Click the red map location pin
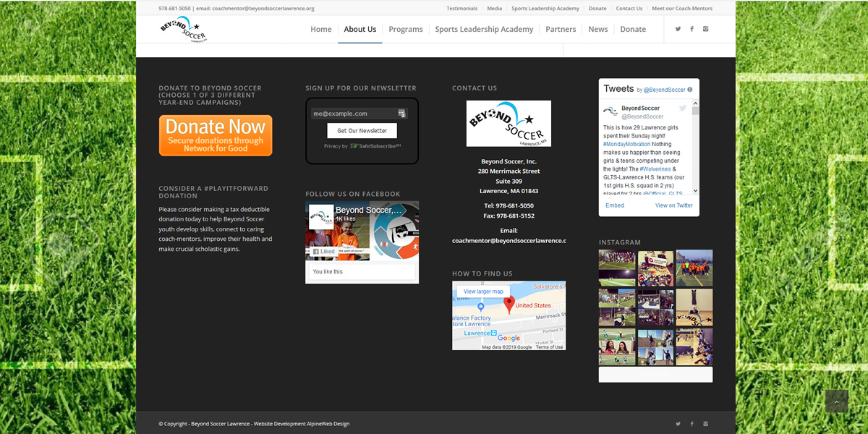The width and height of the screenshot is (868, 434). (509, 305)
